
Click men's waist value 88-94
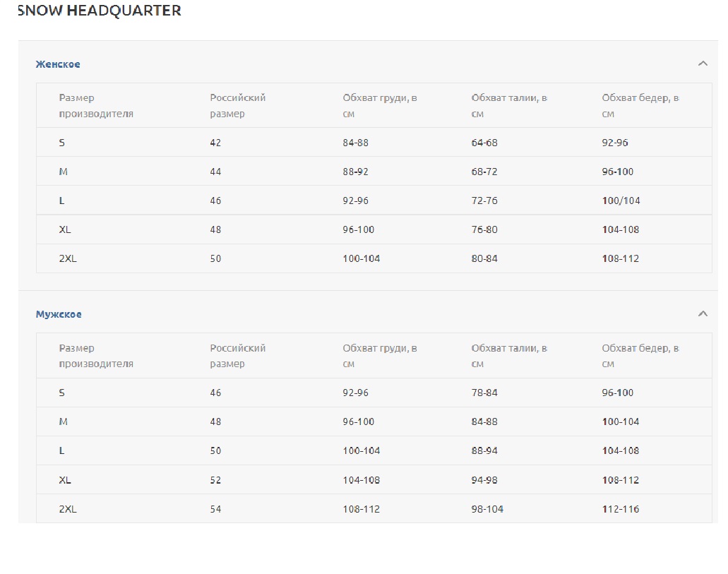pyautogui.click(x=484, y=450)
